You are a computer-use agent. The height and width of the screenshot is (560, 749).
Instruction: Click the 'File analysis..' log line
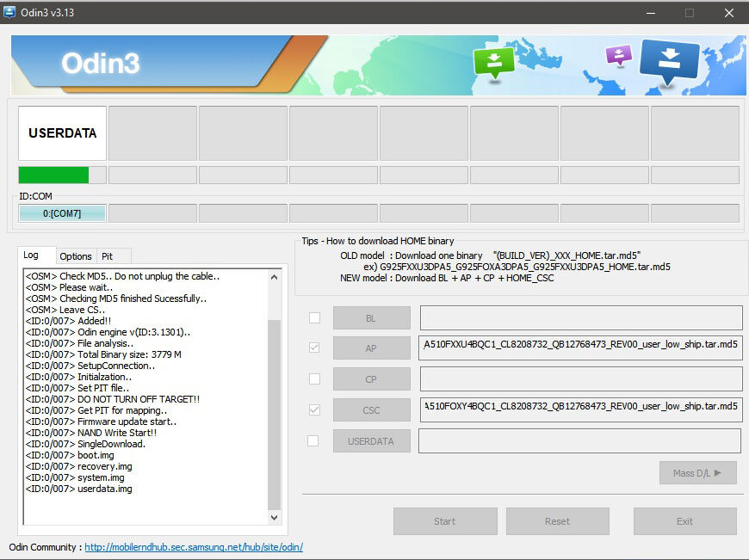80,343
